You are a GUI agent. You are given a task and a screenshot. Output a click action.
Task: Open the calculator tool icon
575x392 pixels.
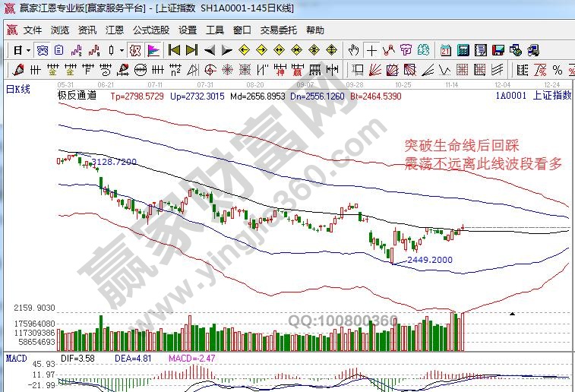click(x=463, y=51)
